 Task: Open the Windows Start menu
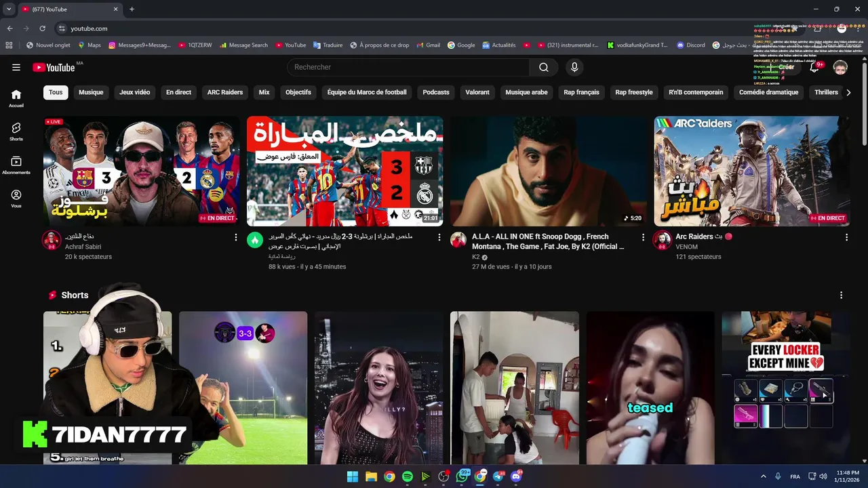353,476
